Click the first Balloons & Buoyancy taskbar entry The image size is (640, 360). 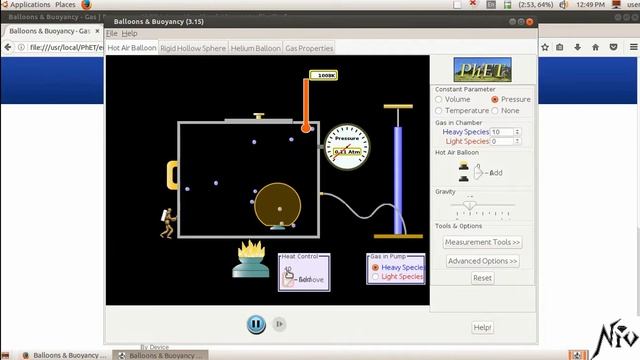click(64, 355)
